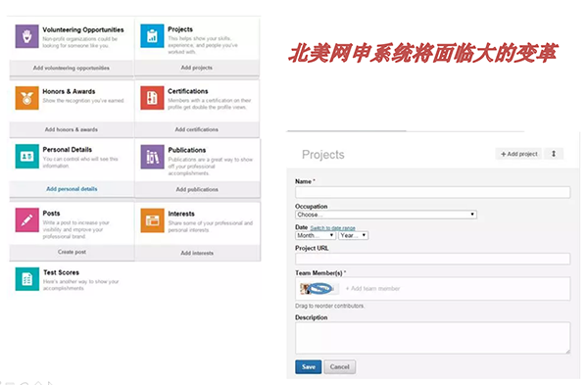The height and width of the screenshot is (385, 588).
Task: Click the blue Projects clipboard icon
Action: 152,36
